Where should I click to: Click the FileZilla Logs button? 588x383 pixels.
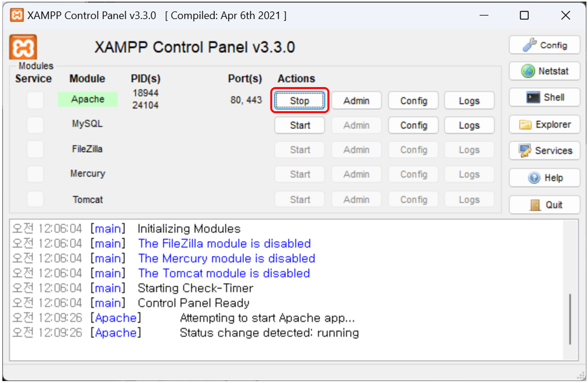(469, 150)
